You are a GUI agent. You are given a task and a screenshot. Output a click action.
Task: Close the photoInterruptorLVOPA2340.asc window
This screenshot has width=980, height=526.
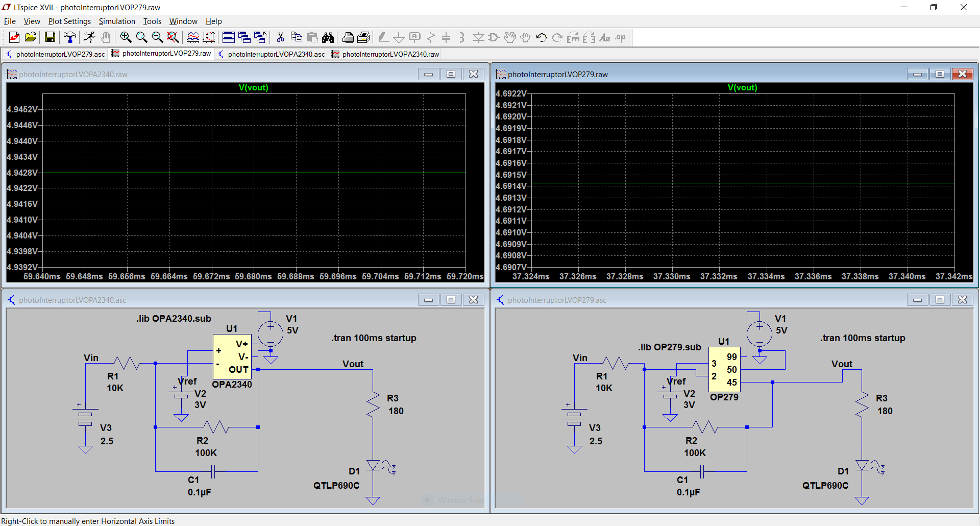click(474, 300)
